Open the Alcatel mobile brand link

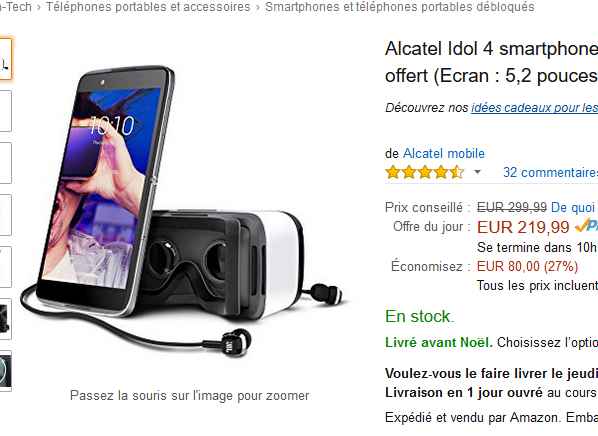tap(444, 153)
